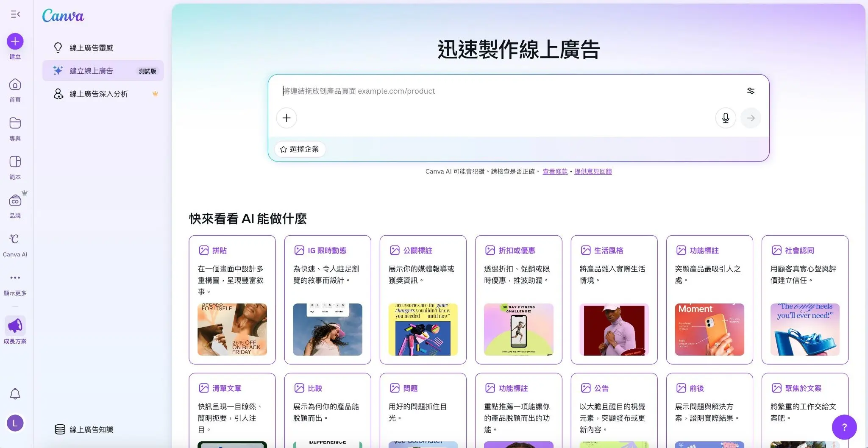The height and width of the screenshot is (448, 868).
Task: Open Canva AI in sidebar
Action: (15, 239)
